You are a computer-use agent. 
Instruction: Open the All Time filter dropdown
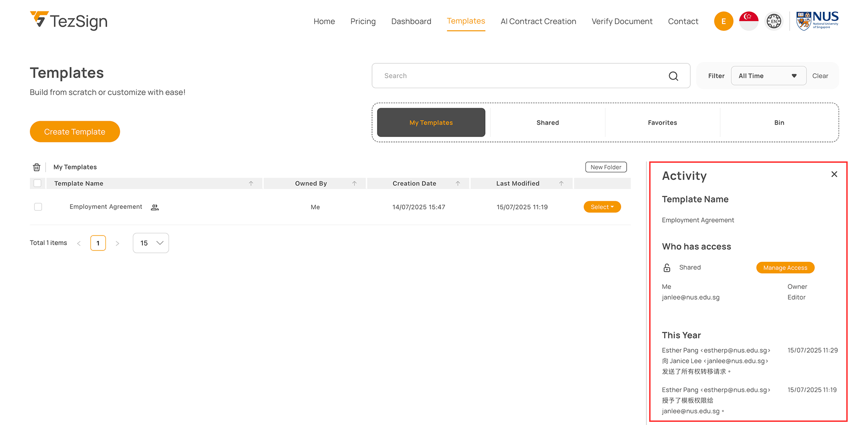pyautogui.click(x=768, y=76)
